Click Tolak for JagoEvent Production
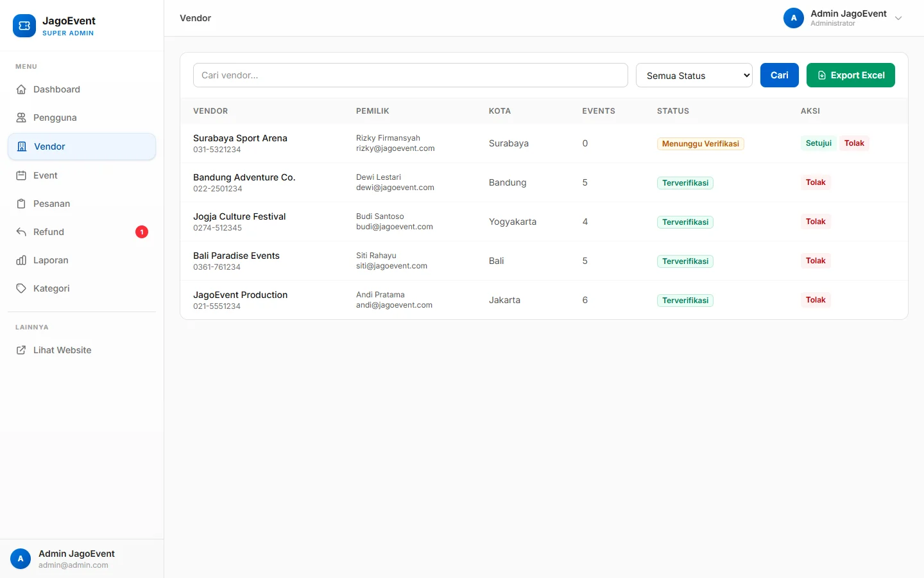 tap(816, 300)
